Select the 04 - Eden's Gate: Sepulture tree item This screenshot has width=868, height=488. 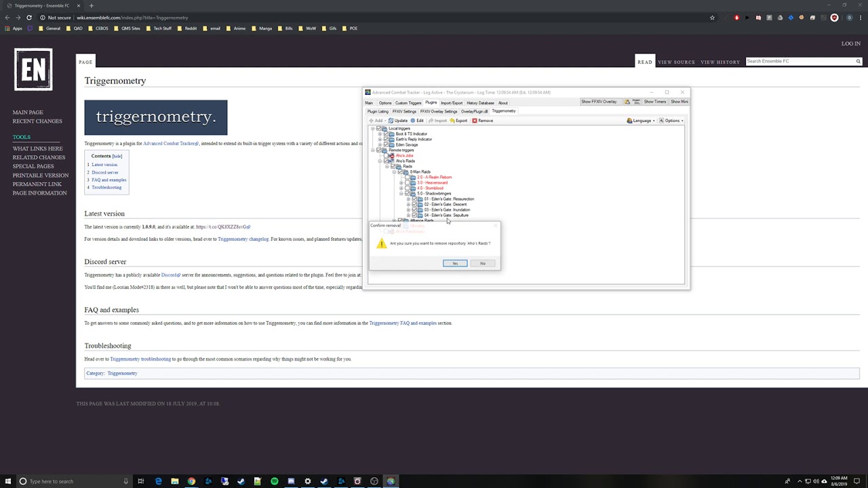point(446,216)
